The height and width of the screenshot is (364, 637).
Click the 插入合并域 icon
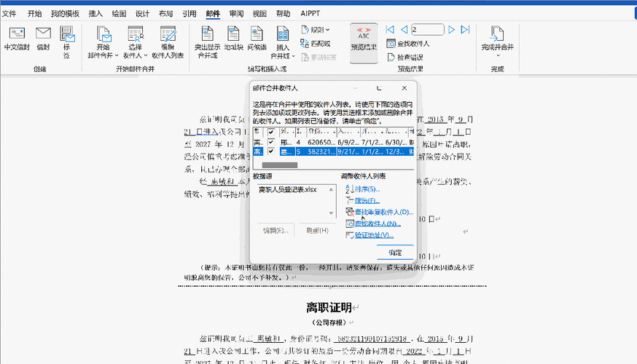(283, 34)
